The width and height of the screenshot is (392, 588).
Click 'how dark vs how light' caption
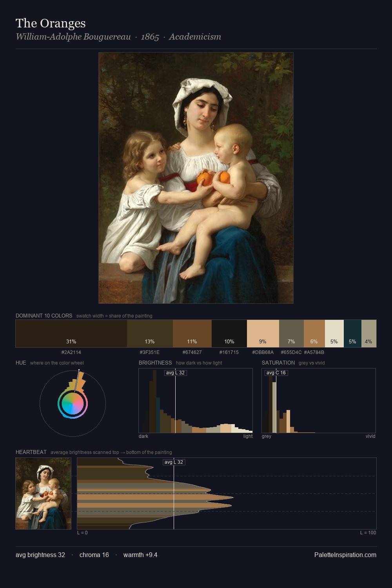pos(199,363)
